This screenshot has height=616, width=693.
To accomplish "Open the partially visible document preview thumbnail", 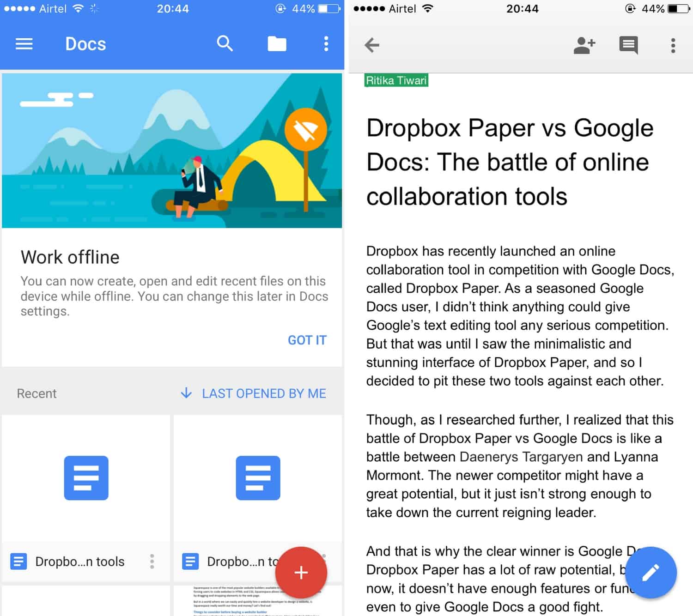I will (x=258, y=600).
